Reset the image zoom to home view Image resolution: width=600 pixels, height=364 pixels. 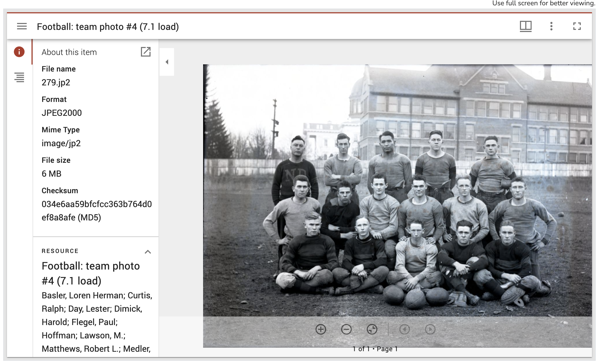pos(372,329)
